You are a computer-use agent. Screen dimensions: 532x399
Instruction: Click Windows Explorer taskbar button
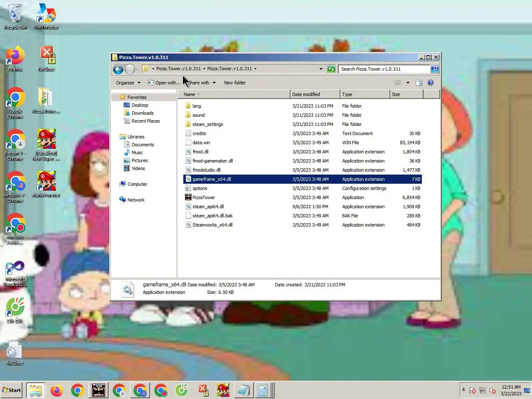[x=36, y=390]
